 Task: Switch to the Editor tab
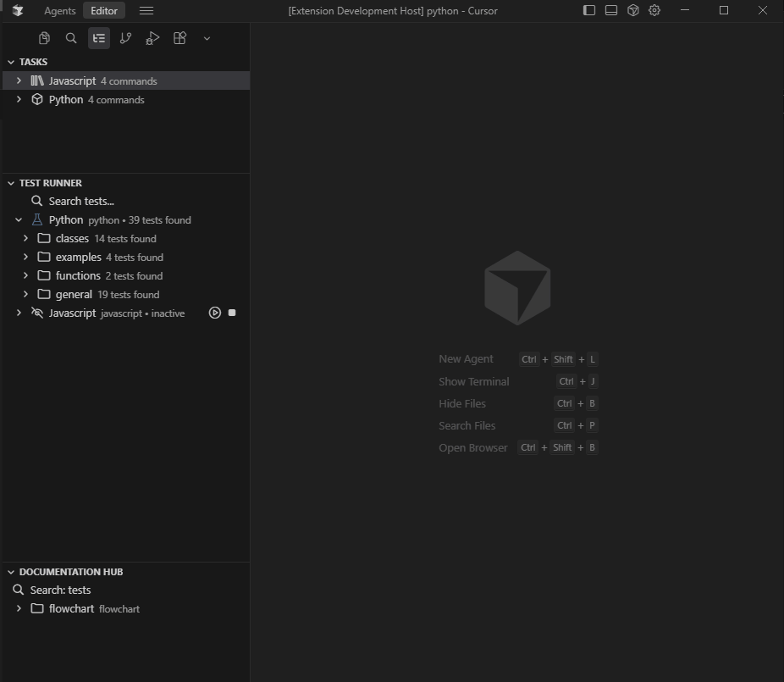(x=104, y=10)
